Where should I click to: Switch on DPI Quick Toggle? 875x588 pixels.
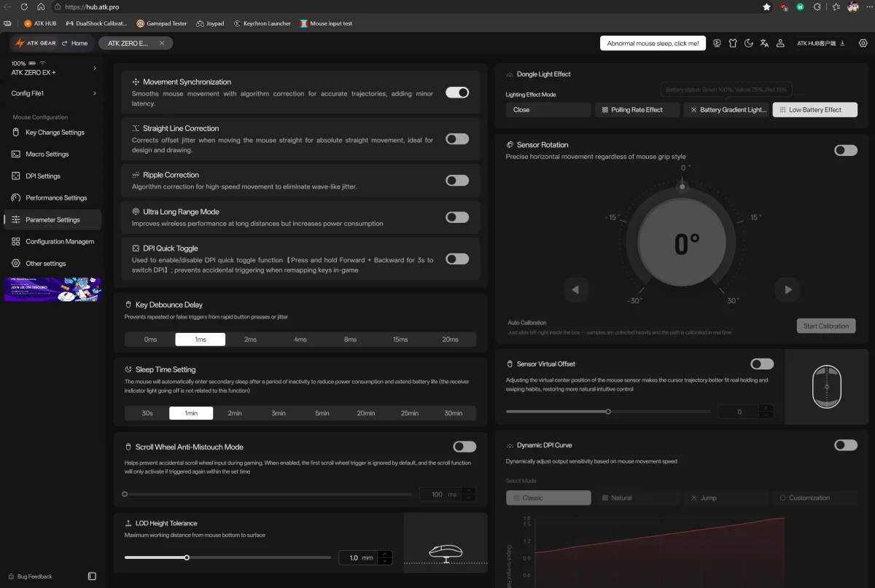pos(457,259)
